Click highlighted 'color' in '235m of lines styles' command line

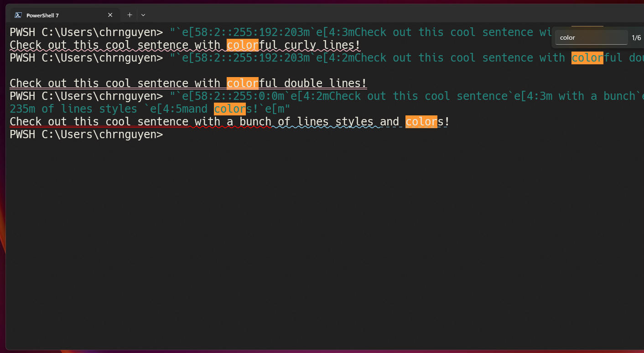(230, 109)
